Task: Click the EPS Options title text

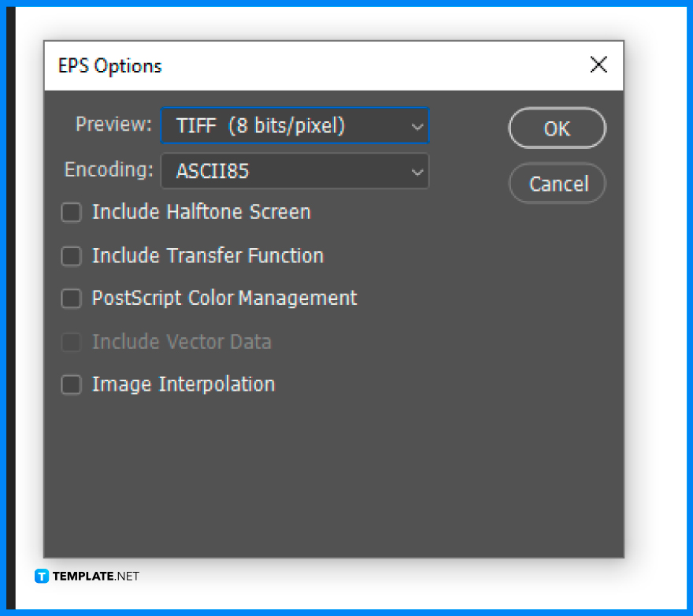Action: coord(109,66)
